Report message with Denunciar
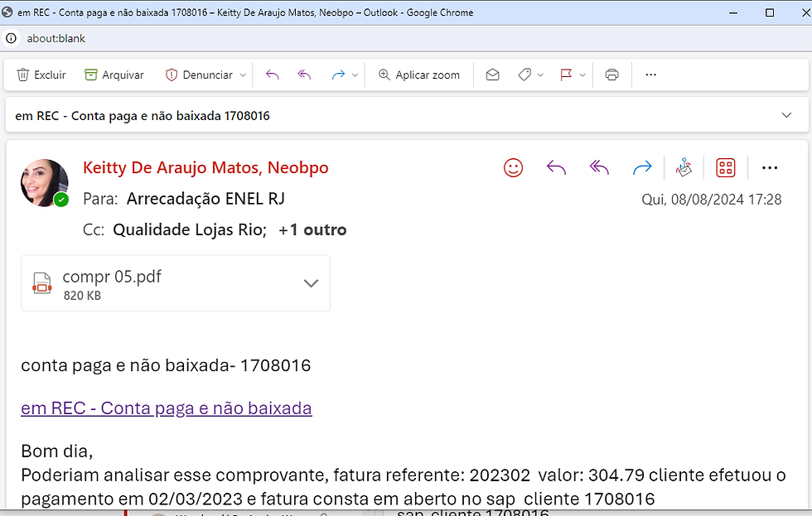 [x=200, y=75]
